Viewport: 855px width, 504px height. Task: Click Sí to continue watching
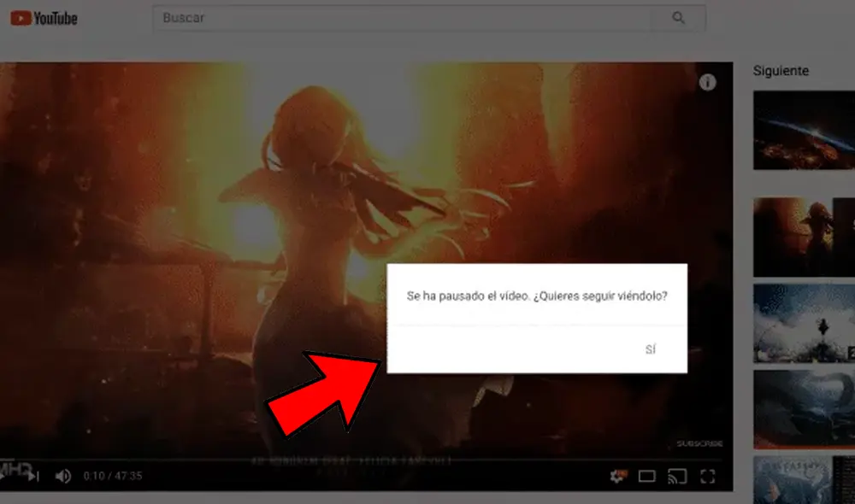point(652,349)
